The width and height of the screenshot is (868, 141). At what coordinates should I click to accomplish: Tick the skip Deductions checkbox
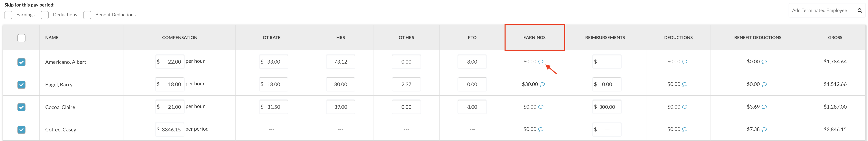pos(45,15)
